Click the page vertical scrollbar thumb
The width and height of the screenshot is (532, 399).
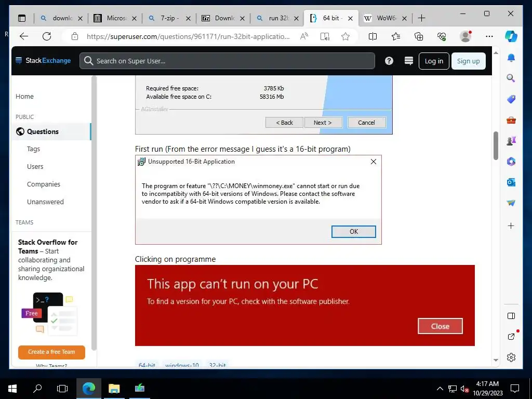click(496, 145)
